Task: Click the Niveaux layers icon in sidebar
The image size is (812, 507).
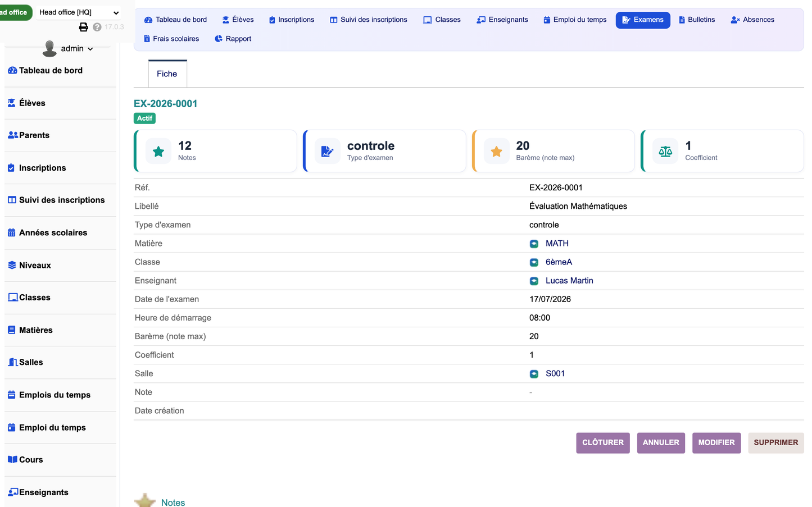Action: pos(12,265)
